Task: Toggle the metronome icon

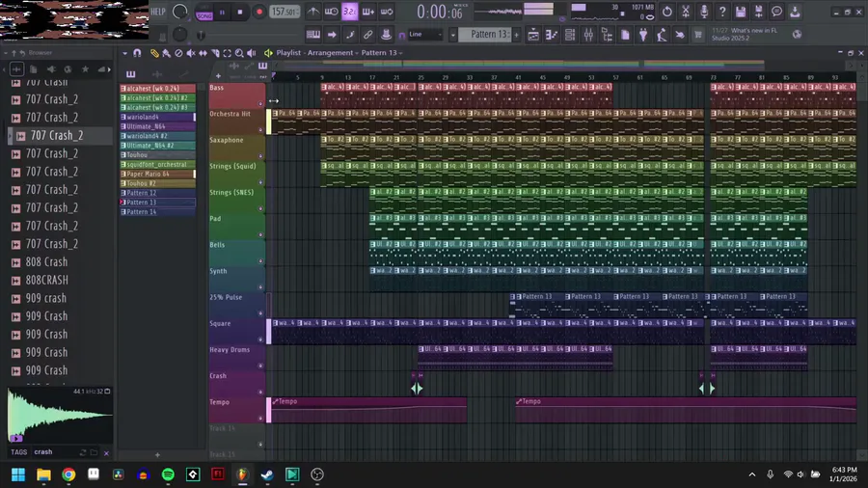Action: [312, 12]
